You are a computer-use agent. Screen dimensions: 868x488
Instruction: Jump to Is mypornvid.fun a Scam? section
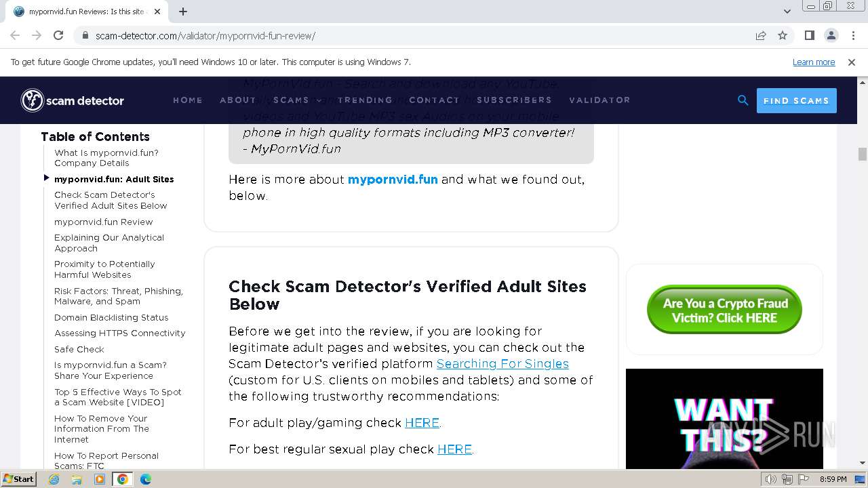[111, 370]
